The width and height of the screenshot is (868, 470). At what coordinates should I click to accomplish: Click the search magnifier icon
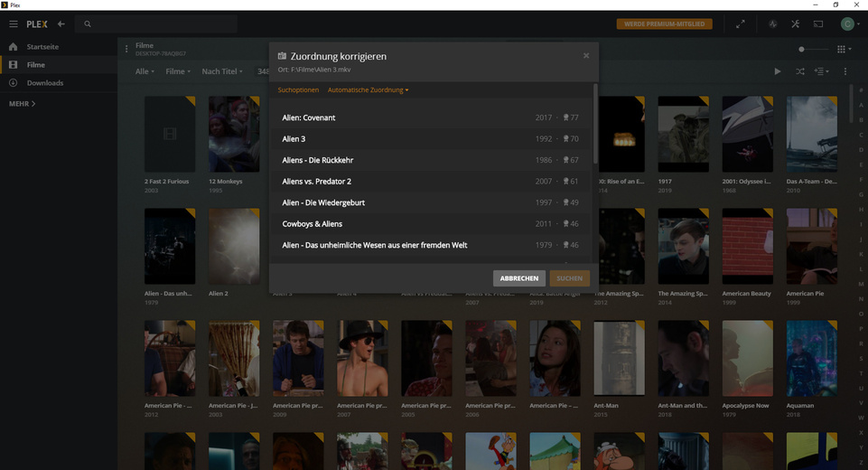click(x=88, y=23)
